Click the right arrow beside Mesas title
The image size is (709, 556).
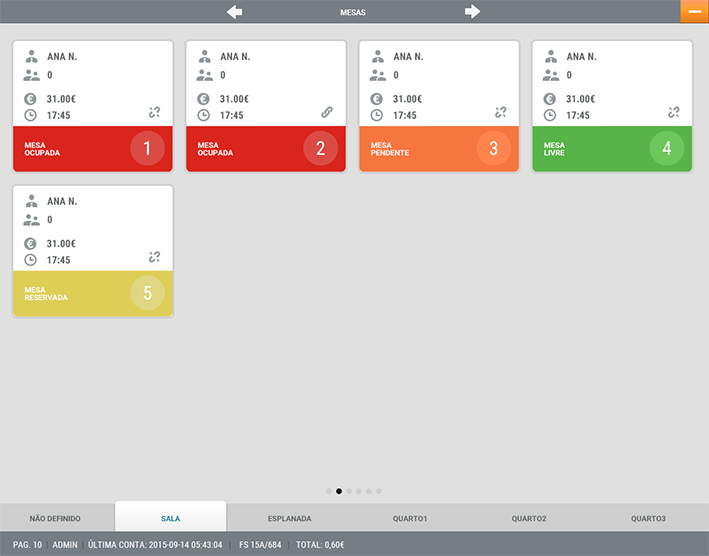[473, 12]
